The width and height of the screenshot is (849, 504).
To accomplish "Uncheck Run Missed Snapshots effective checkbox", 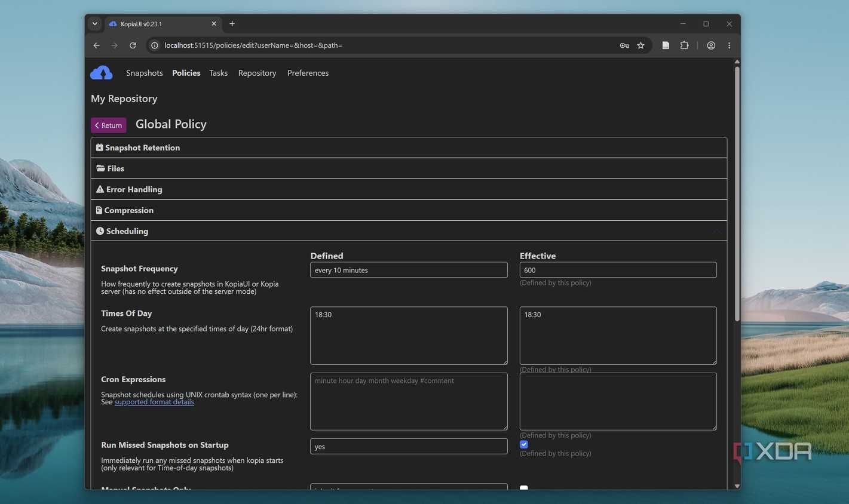I will click(524, 444).
